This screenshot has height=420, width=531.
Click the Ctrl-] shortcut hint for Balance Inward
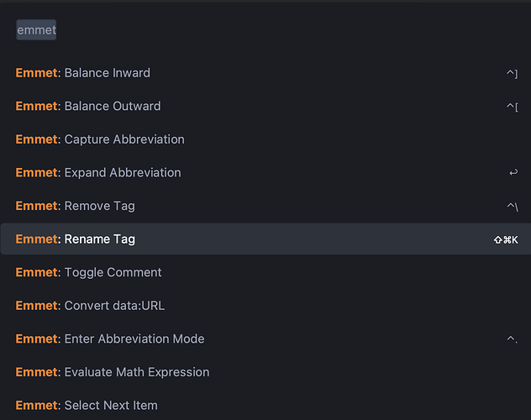point(512,73)
